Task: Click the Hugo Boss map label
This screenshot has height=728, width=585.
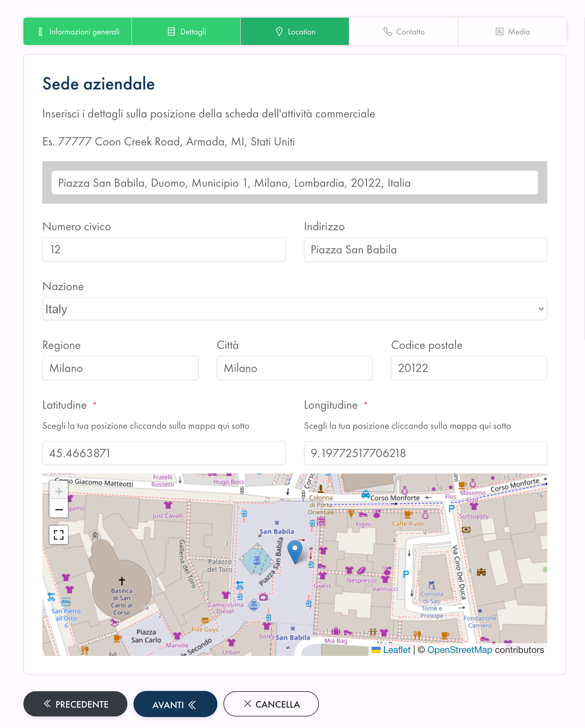Action: coord(229,482)
